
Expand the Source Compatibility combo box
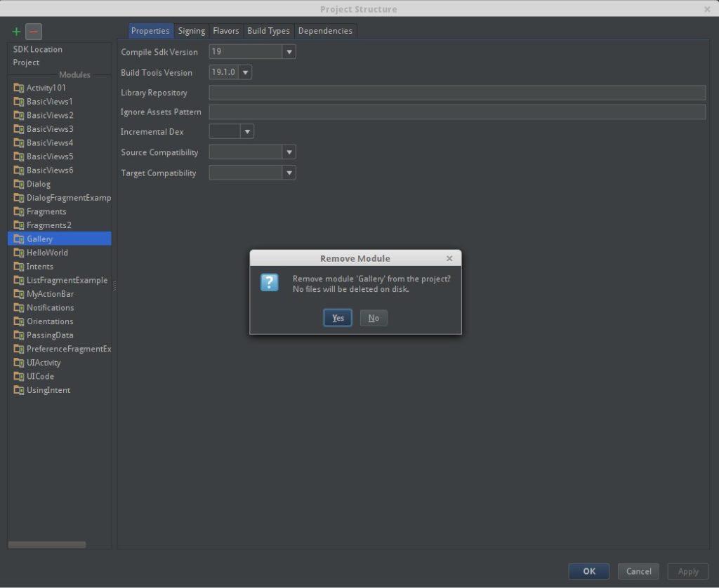pos(289,152)
